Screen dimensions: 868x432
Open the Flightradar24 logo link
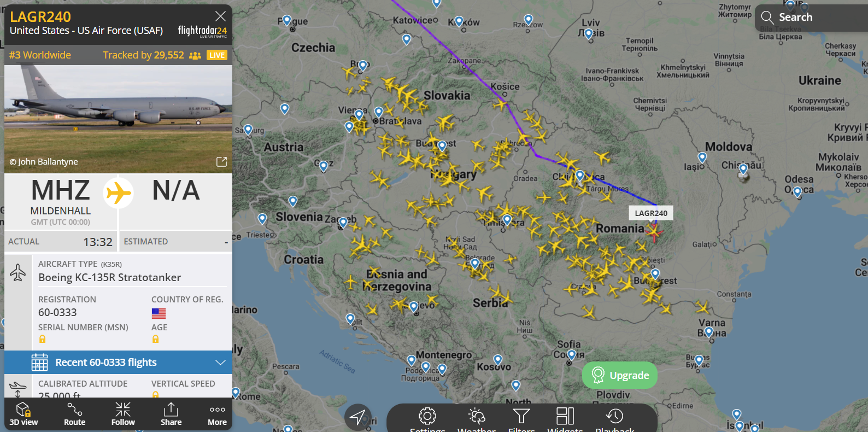202,31
